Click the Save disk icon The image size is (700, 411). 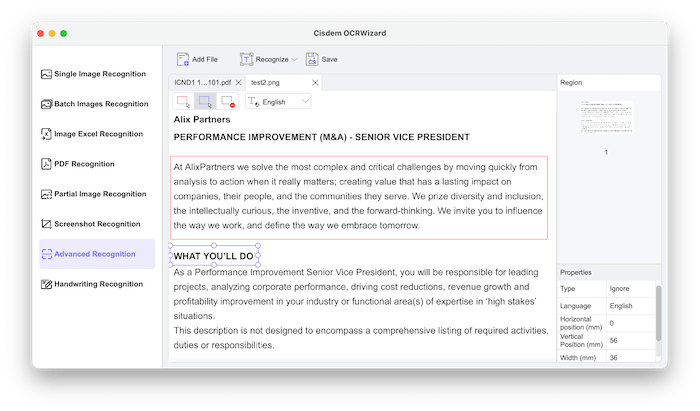tap(311, 60)
